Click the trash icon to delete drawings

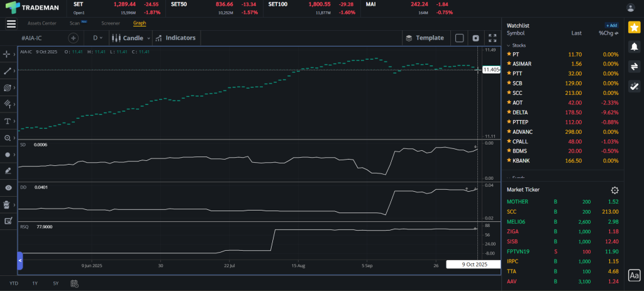click(x=8, y=204)
